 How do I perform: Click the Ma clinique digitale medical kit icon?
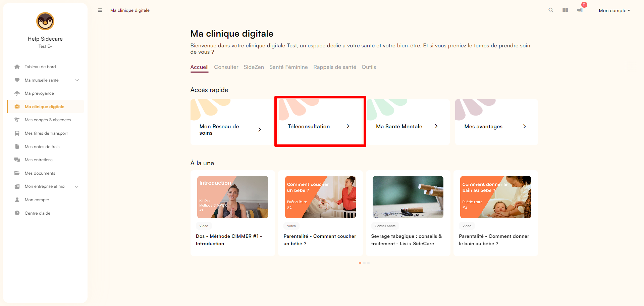17,106
